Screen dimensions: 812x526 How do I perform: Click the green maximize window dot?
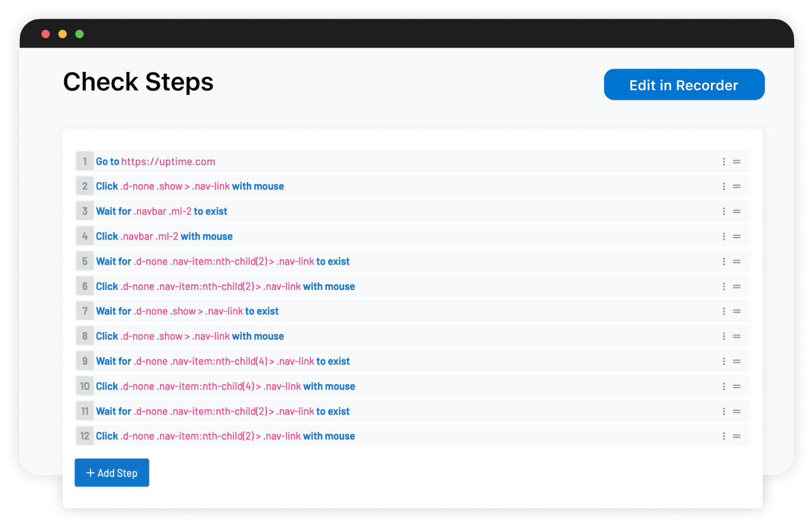[x=79, y=34]
